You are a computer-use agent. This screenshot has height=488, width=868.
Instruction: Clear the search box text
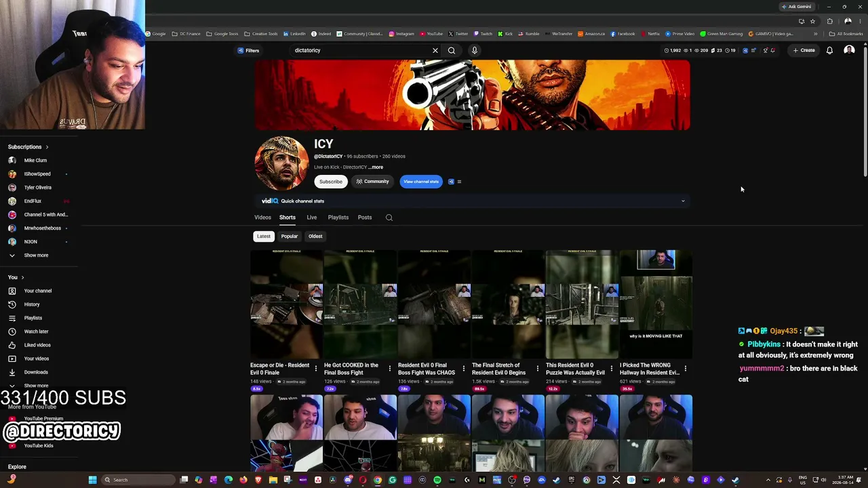point(435,50)
